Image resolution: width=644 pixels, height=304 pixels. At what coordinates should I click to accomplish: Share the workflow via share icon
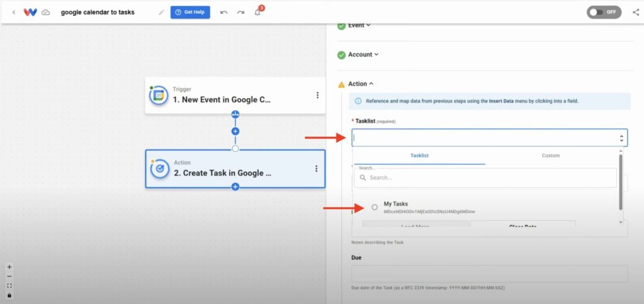(x=636, y=13)
